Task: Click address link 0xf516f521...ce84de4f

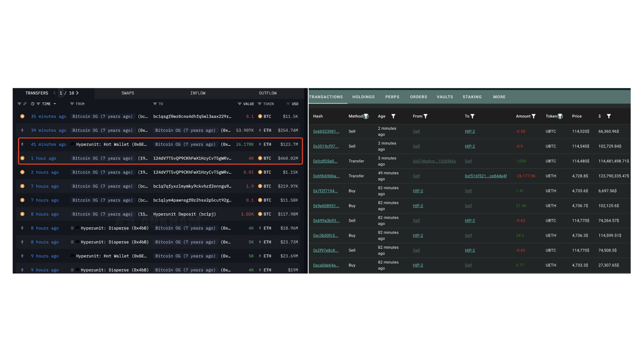Action: coord(485,176)
